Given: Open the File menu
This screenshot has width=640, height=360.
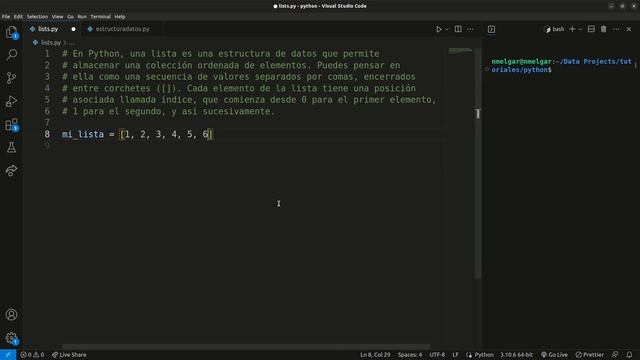Looking at the screenshot, I should coord(6,17).
